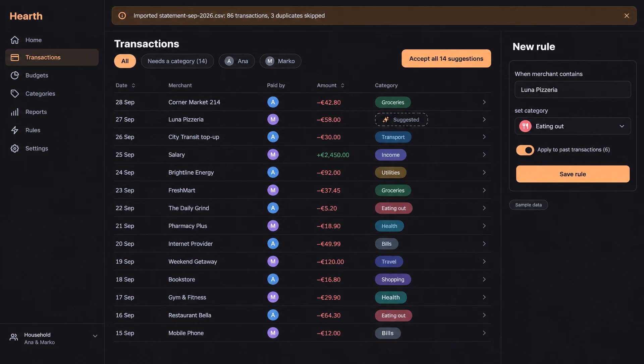Filter transactions paid by Marko
The image size is (644, 364).
[280, 61]
